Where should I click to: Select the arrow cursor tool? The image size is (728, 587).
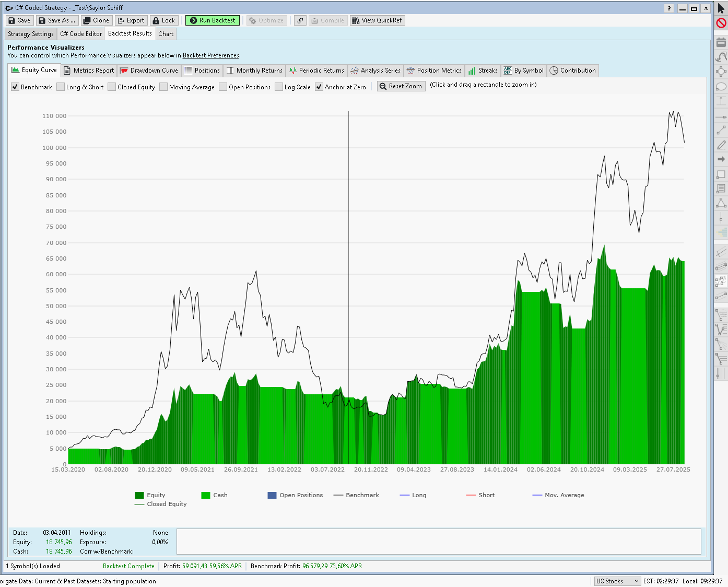pyautogui.click(x=721, y=8)
